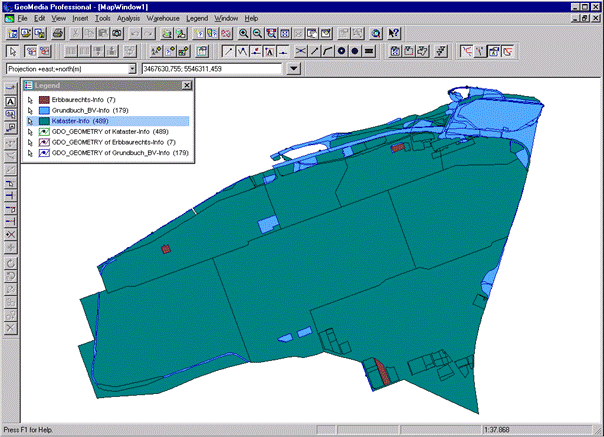Open the Analysis menu
The image size is (604, 437).
128,19
